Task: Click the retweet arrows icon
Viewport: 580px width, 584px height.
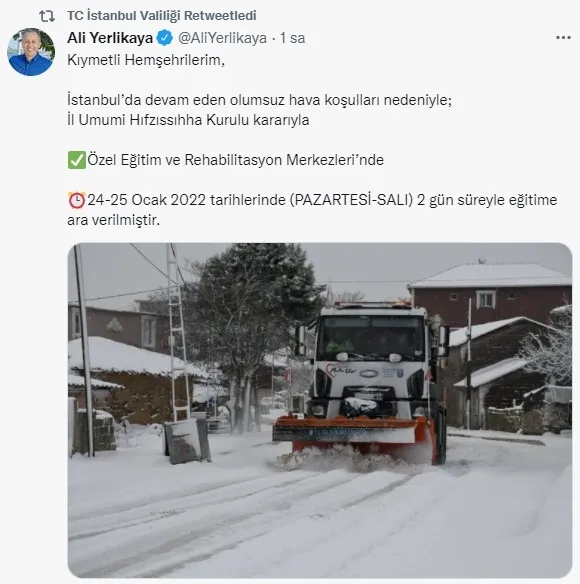Action: click(47, 16)
